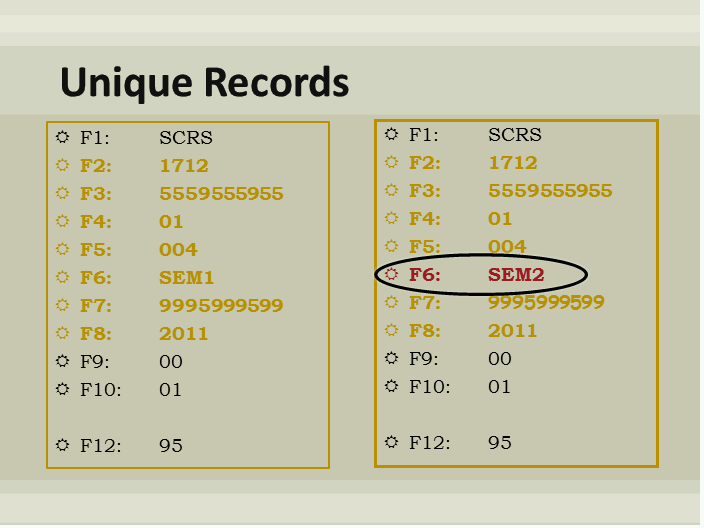704x528 pixels.
Task: Click the SCRS value in the right record
Action: coord(514,134)
